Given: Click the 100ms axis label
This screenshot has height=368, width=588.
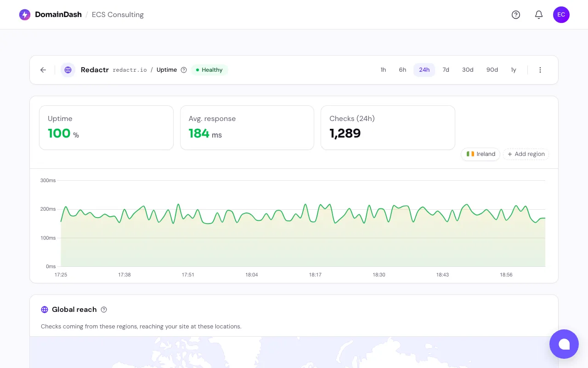Looking at the screenshot, I should [x=48, y=238].
